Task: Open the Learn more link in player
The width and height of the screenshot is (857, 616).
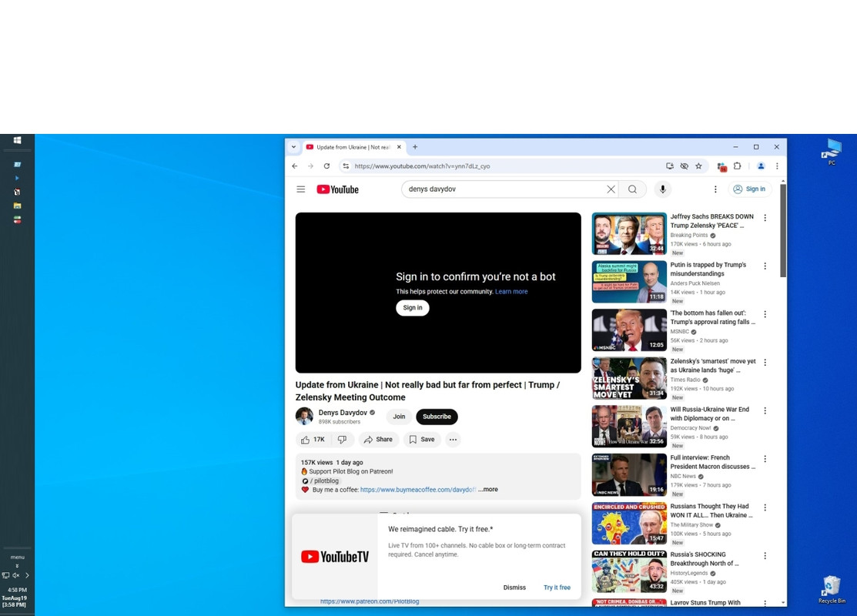Action: tap(511, 292)
